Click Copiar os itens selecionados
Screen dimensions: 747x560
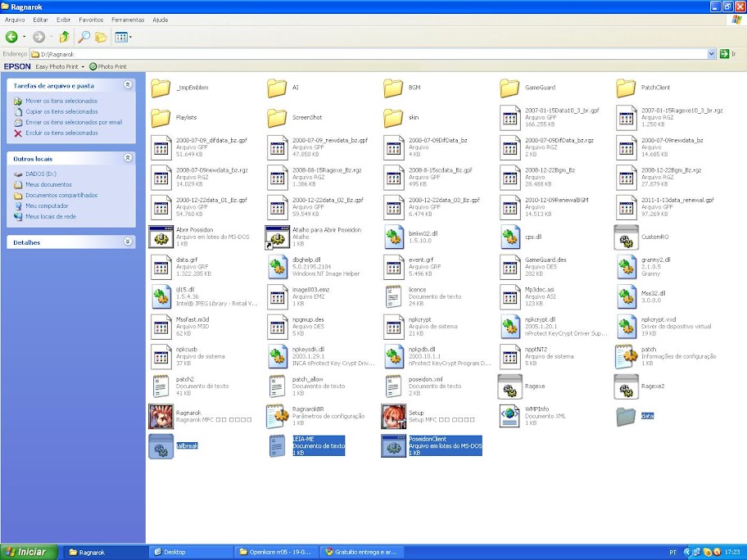click(x=61, y=111)
